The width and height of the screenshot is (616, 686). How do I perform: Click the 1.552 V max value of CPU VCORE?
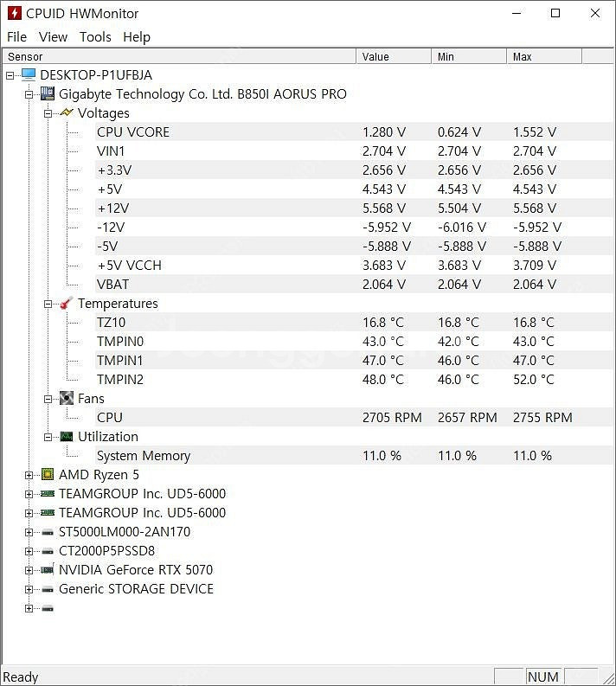point(535,132)
